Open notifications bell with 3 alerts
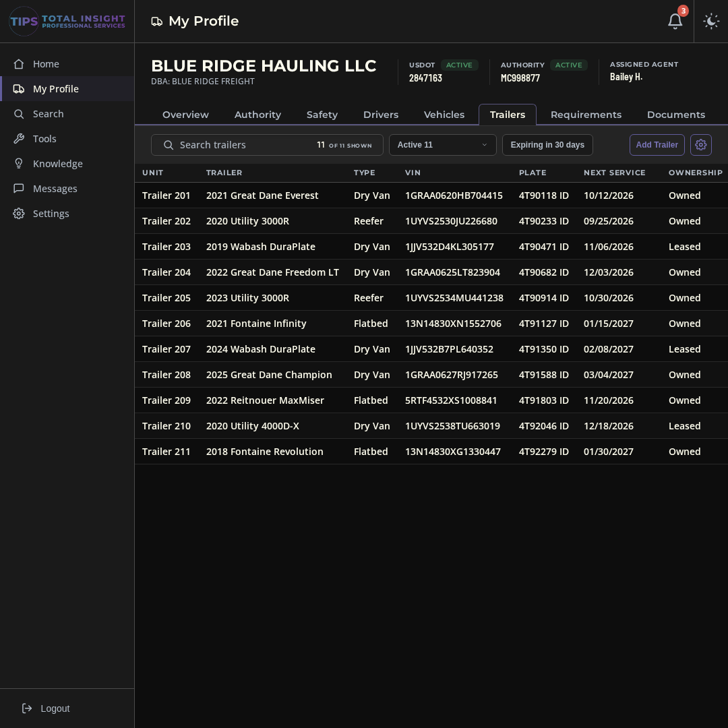 tap(675, 21)
